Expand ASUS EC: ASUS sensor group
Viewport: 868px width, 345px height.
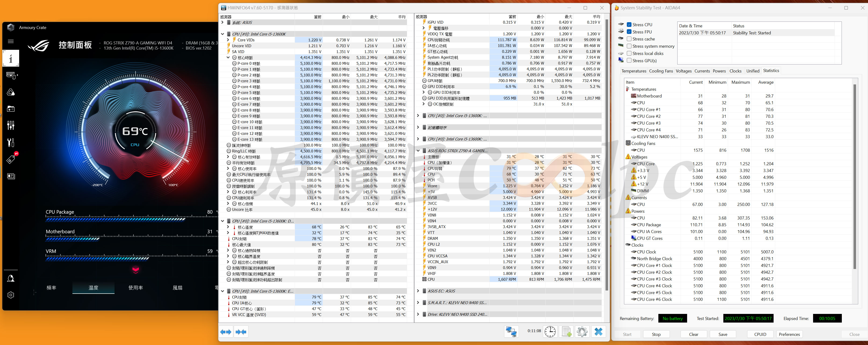pyautogui.click(x=418, y=291)
